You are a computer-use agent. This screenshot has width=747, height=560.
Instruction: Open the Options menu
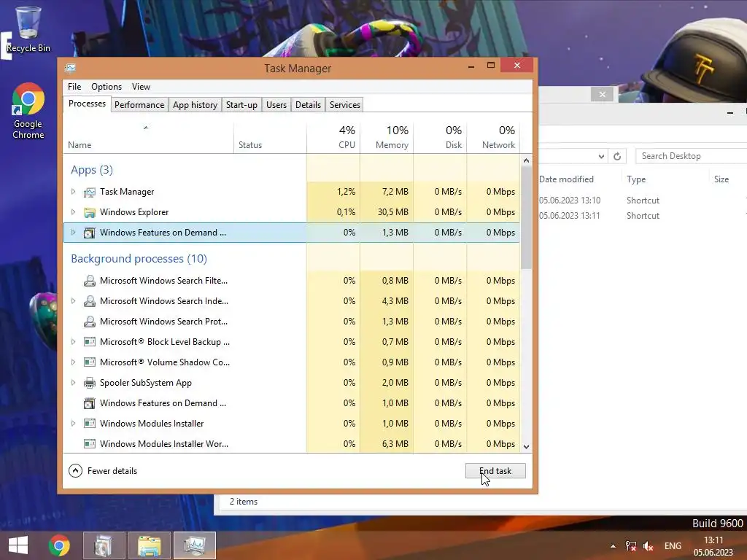[107, 87]
